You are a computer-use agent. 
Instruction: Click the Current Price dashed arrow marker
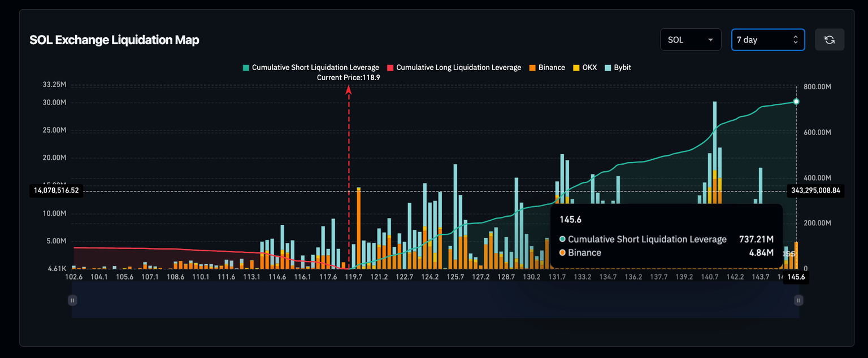tap(349, 176)
